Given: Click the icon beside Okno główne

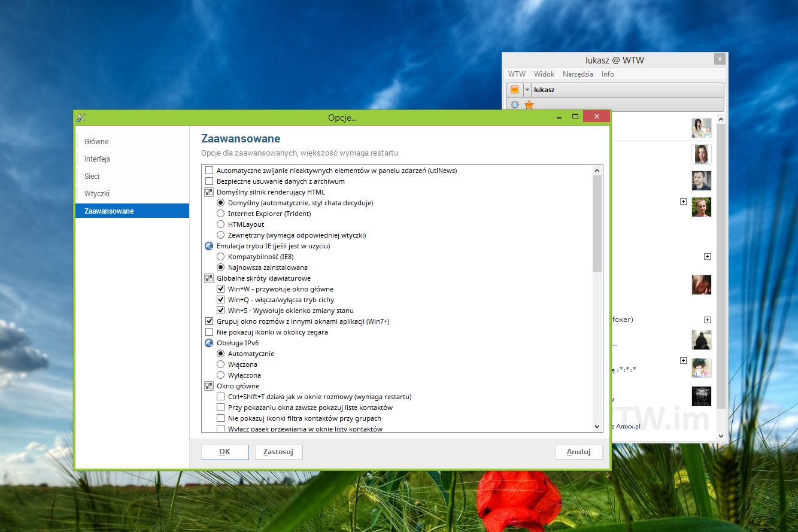Looking at the screenshot, I should pos(209,386).
